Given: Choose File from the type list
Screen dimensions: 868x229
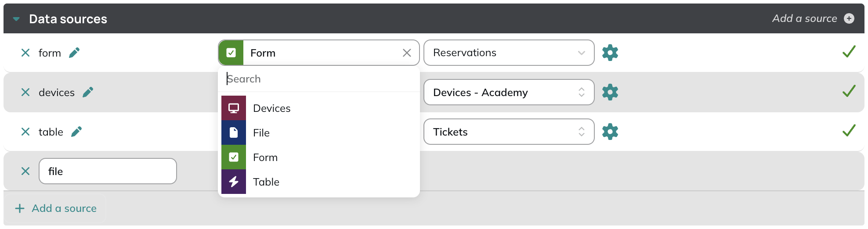Looking at the screenshot, I should pos(319,132).
